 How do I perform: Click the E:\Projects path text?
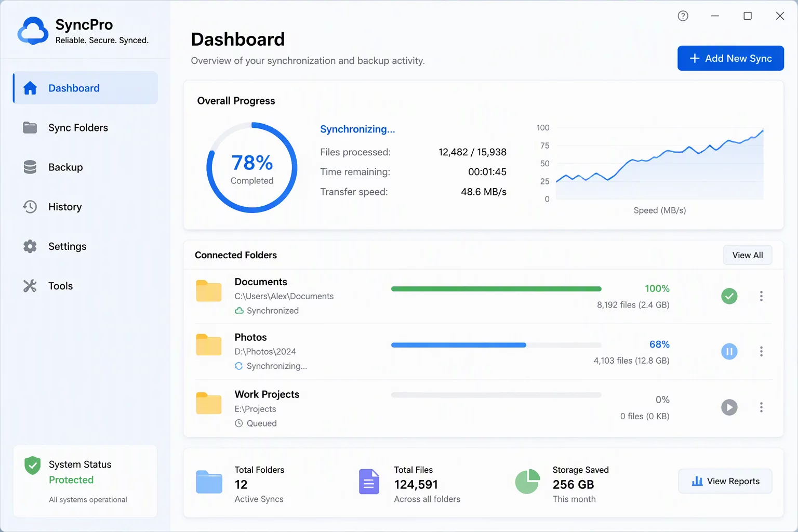tap(255, 409)
